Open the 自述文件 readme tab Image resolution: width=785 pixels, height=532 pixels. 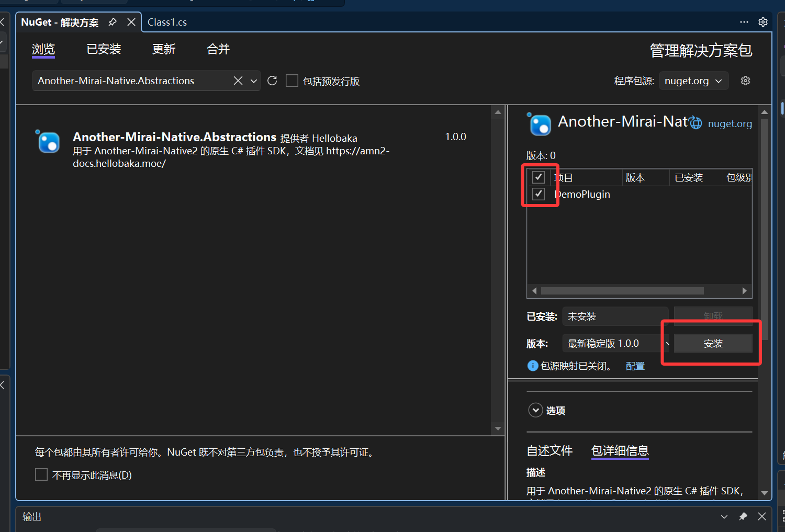(x=549, y=451)
